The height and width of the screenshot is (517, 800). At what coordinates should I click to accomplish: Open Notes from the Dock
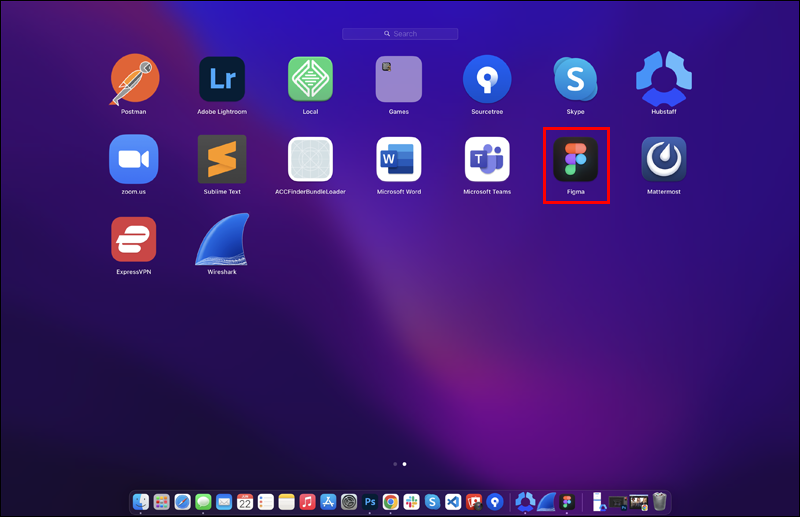pos(287,502)
